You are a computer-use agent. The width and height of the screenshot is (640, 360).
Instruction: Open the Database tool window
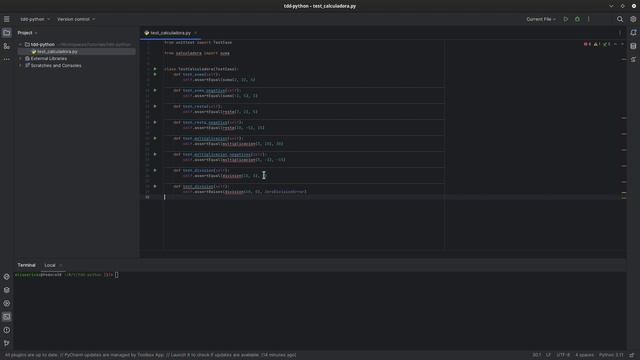pyautogui.click(x=633, y=46)
